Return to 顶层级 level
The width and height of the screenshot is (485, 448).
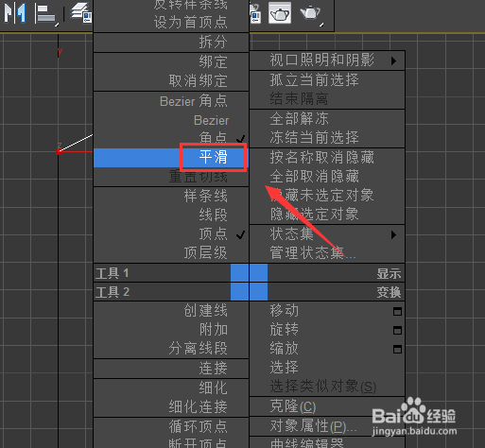(205, 253)
